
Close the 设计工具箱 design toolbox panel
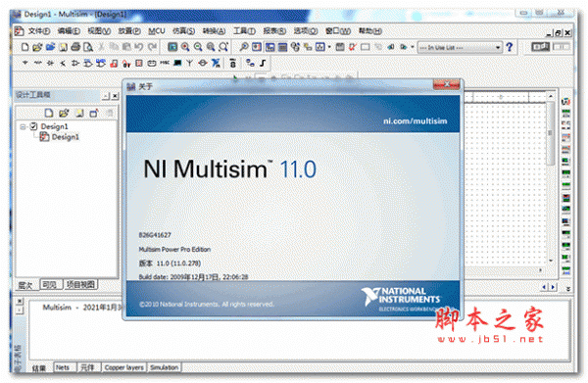coord(115,96)
